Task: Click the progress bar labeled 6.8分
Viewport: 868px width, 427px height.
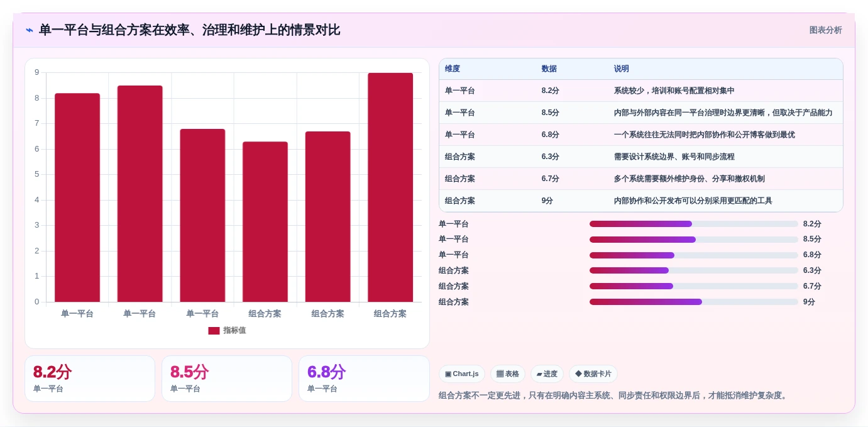Action: (694, 255)
